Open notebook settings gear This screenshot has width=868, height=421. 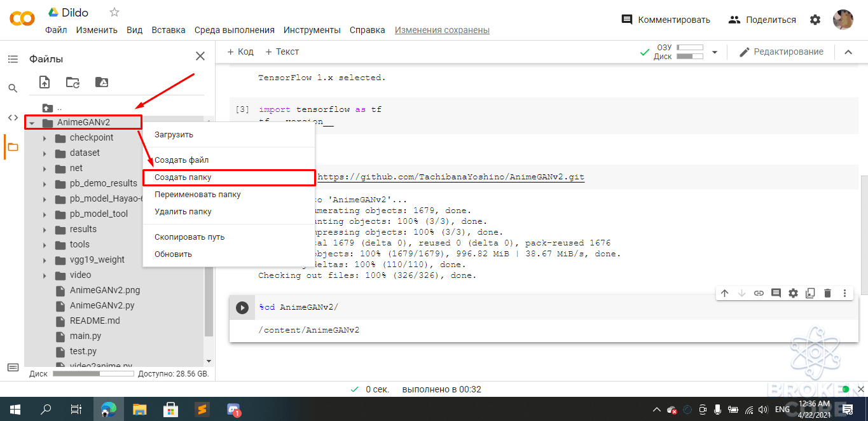[815, 20]
